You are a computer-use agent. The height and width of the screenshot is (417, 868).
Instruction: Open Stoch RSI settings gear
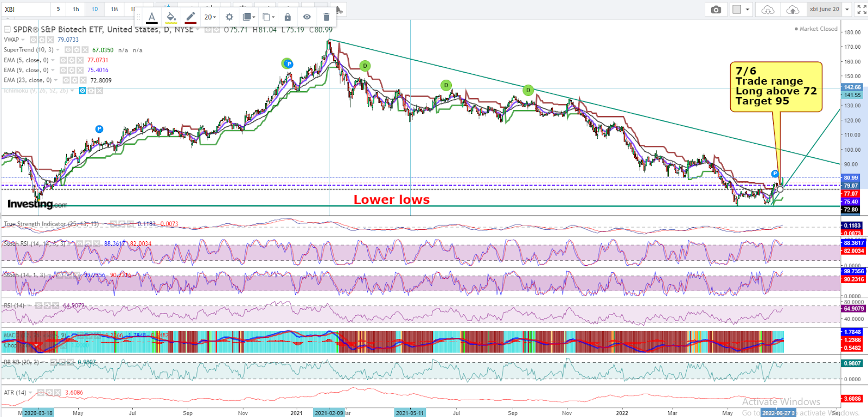tap(88, 243)
